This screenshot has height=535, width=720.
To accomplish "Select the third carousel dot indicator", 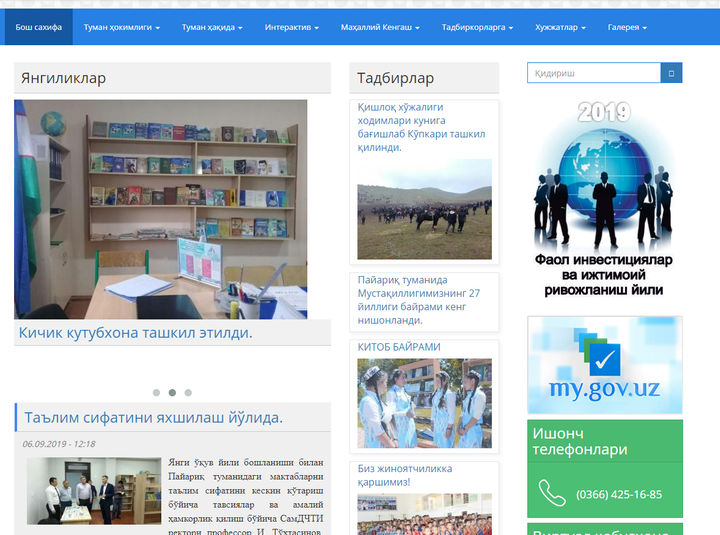I will pos(188,393).
